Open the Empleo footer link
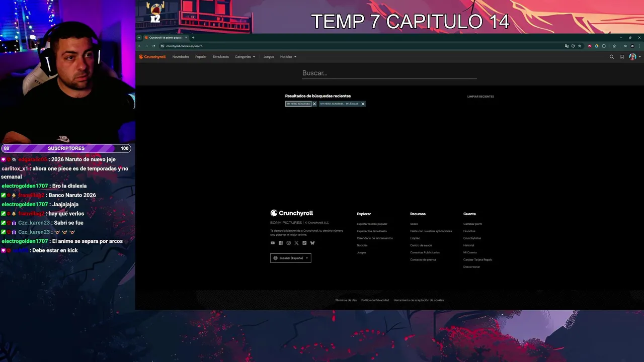The width and height of the screenshot is (644, 362). (415, 238)
